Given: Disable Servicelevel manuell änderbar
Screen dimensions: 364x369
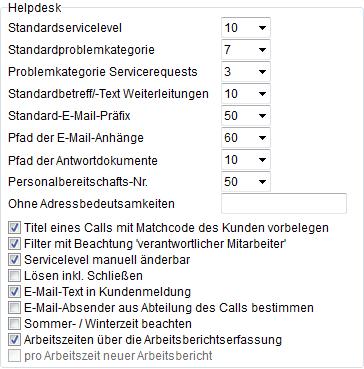Looking at the screenshot, I should (15, 260).
